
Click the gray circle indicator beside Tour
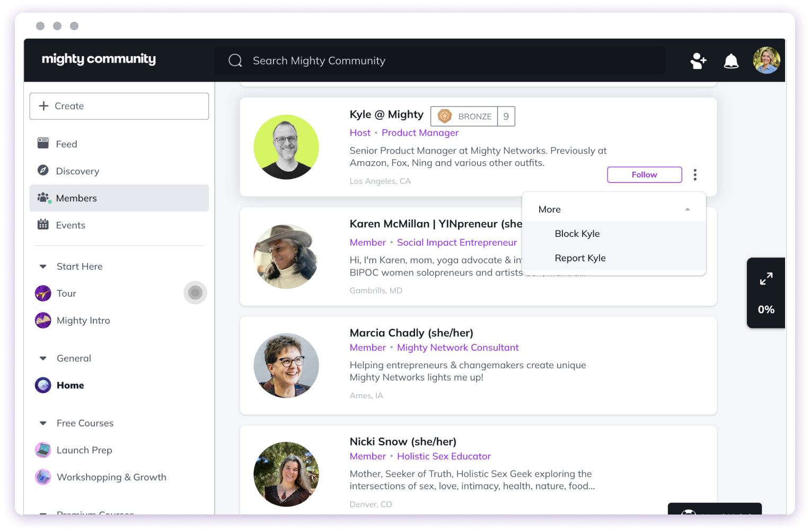click(x=195, y=292)
